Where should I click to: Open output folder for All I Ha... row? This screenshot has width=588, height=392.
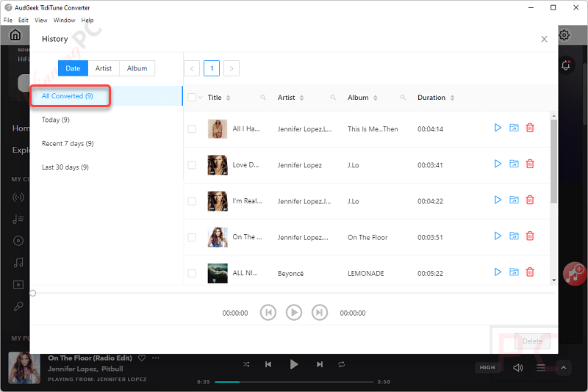click(514, 128)
